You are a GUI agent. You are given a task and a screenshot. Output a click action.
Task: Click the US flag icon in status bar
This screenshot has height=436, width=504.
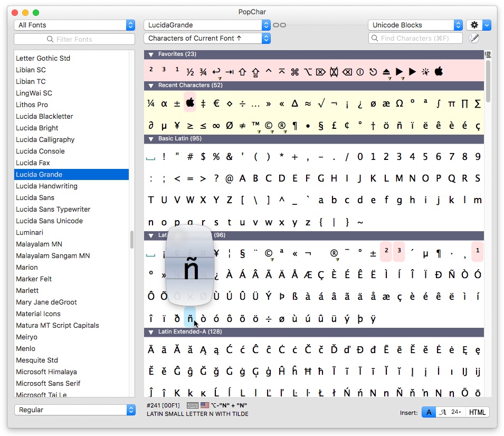click(205, 405)
